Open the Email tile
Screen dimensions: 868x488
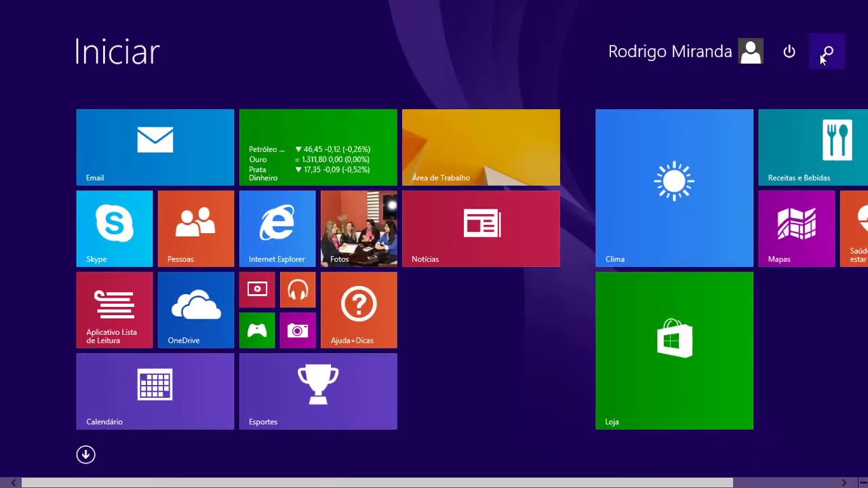pos(155,147)
